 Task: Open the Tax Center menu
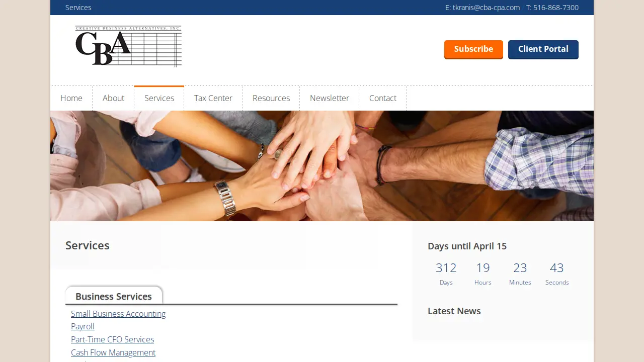coord(213,98)
